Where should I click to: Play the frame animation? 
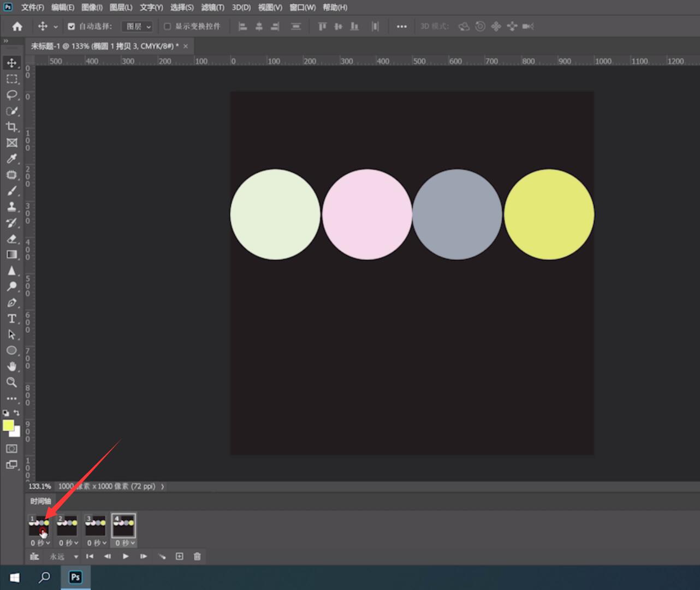pos(126,556)
